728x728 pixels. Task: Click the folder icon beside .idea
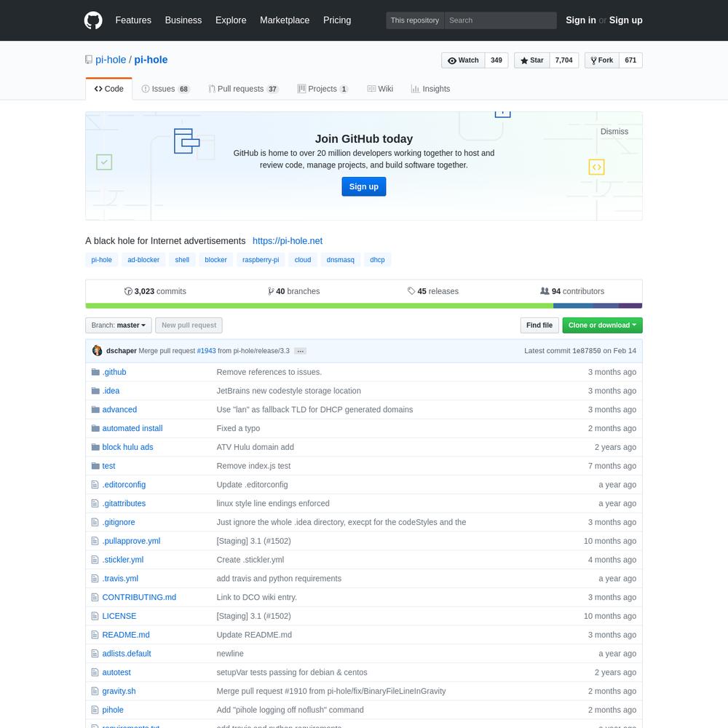click(95, 390)
